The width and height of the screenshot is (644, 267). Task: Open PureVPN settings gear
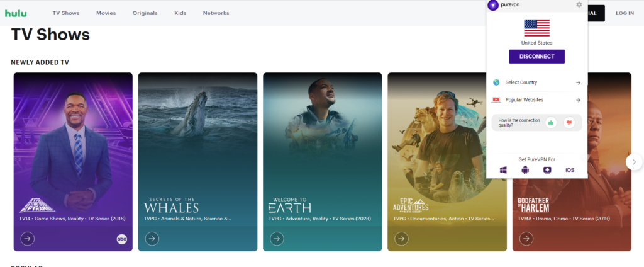(x=579, y=5)
